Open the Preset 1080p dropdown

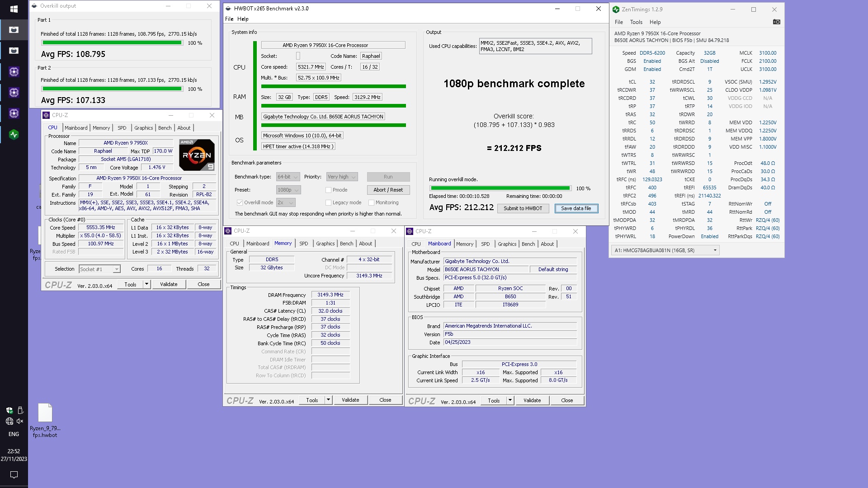click(288, 190)
